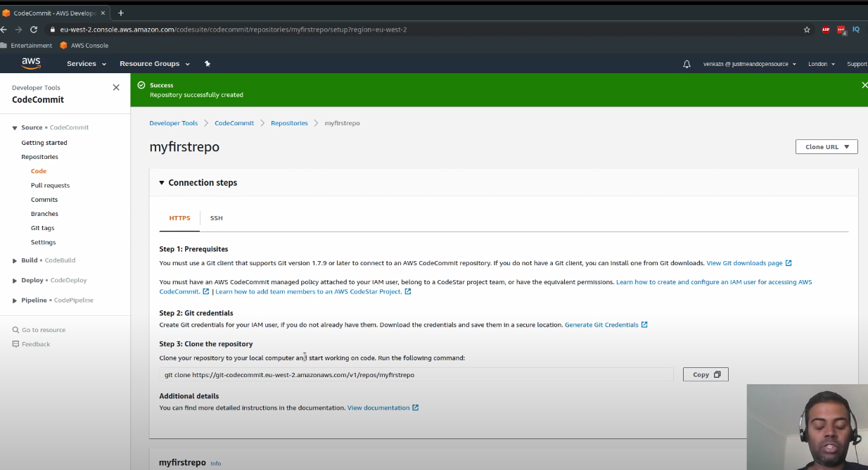
Task: Click the git clone command text box
Action: (416, 375)
